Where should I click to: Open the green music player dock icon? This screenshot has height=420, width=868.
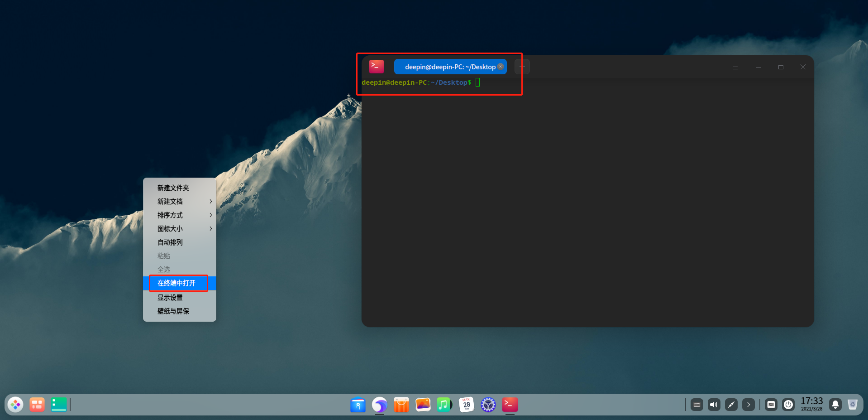click(x=445, y=405)
